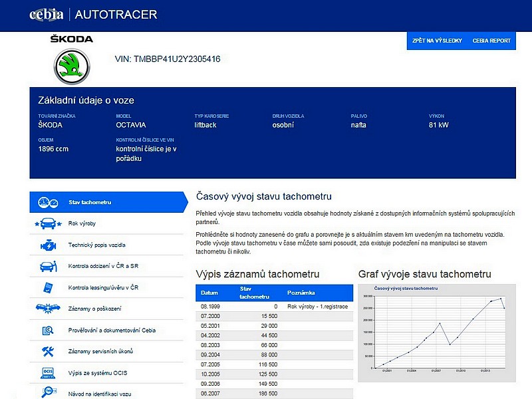Image resolution: width=532 pixels, height=399 pixels.
Task: Click the car theft icon for Kontrola odcizení
Action: tap(48, 267)
